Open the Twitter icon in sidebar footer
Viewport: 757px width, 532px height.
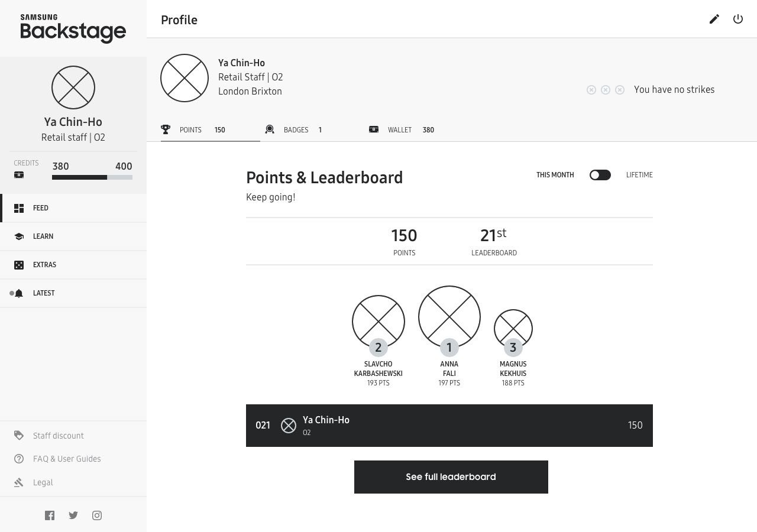(x=73, y=515)
